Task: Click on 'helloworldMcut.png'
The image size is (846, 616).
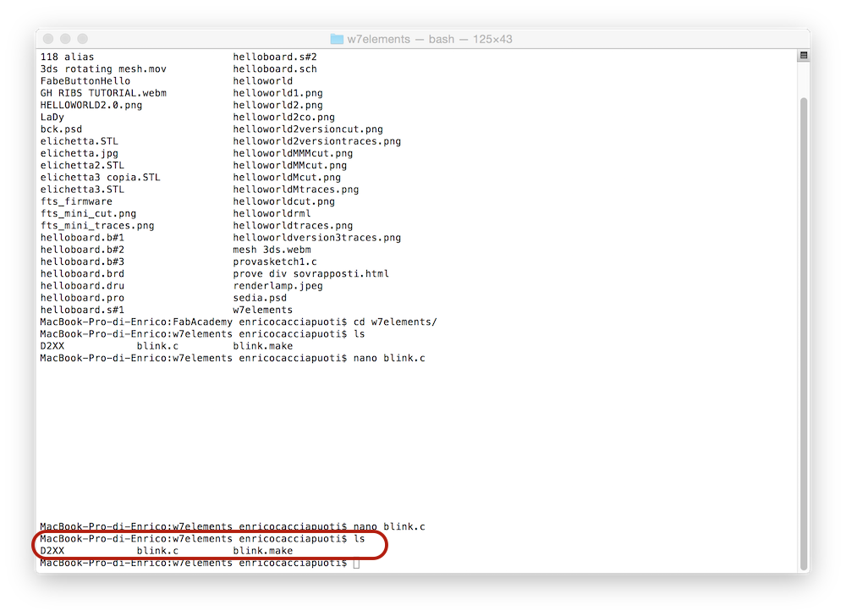Action: click(287, 178)
